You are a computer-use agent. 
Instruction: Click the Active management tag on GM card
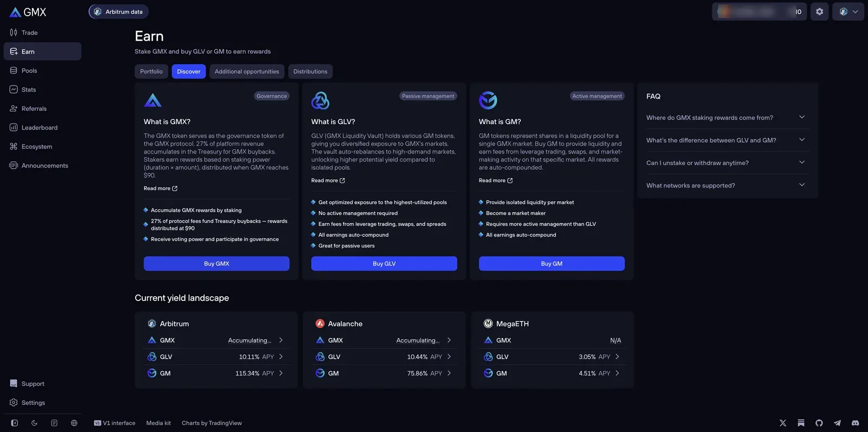[597, 96]
